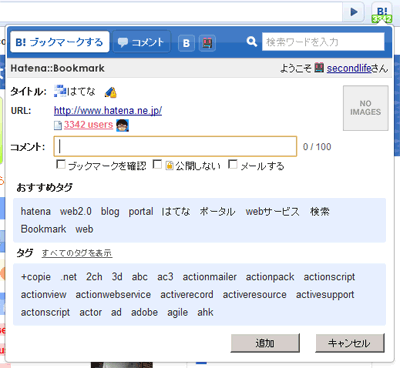Focus the 検索ワードを入力 search field
Image resolution: width=400 pixels, height=368 pixels.
point(323,42)
